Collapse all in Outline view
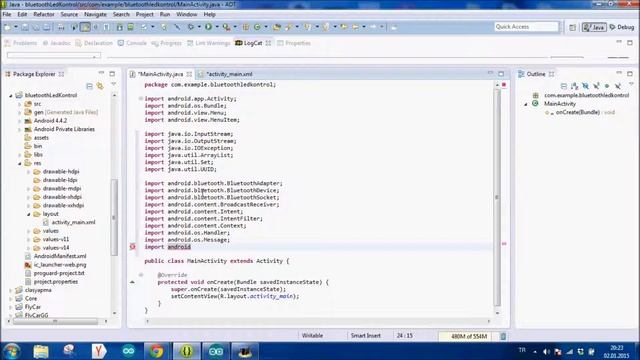Screen dimensions: 640x360 tap(564, 86)
